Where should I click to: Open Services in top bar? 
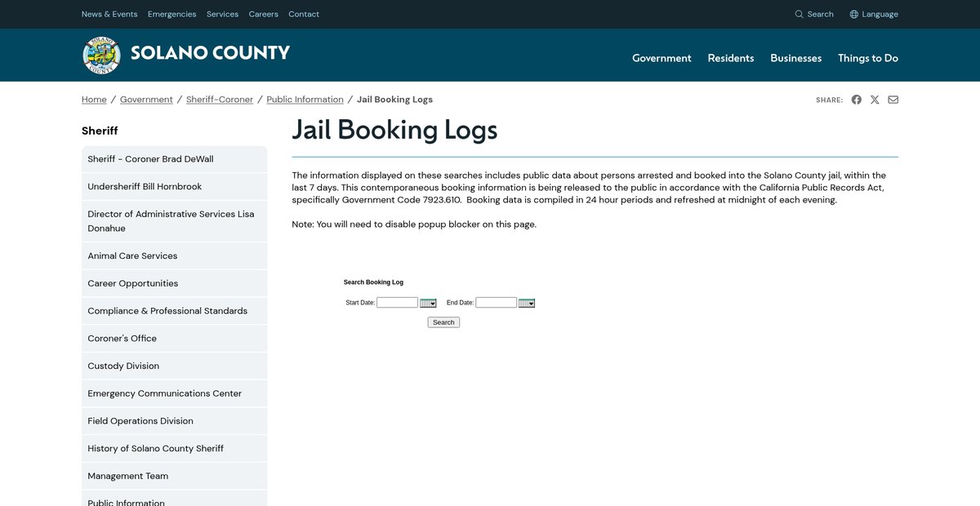(x=222, y=14)
